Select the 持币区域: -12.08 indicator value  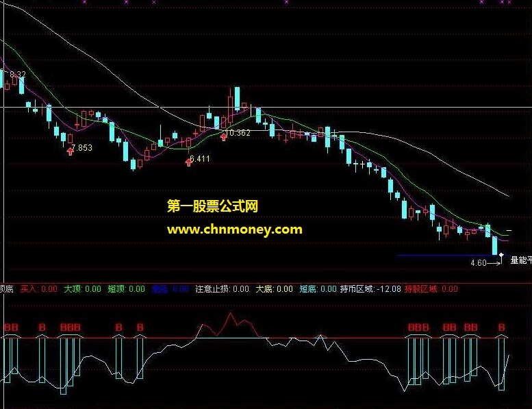[x=370, y=289]
